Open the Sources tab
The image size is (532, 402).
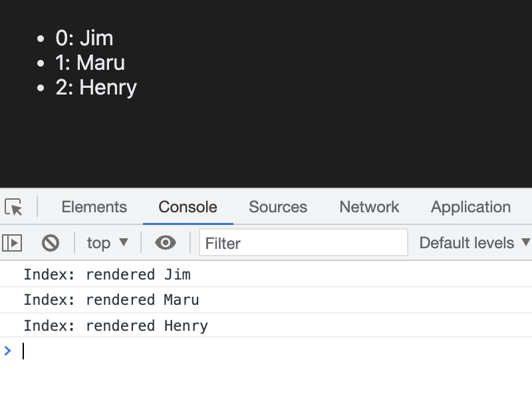[x=278, y=207]
